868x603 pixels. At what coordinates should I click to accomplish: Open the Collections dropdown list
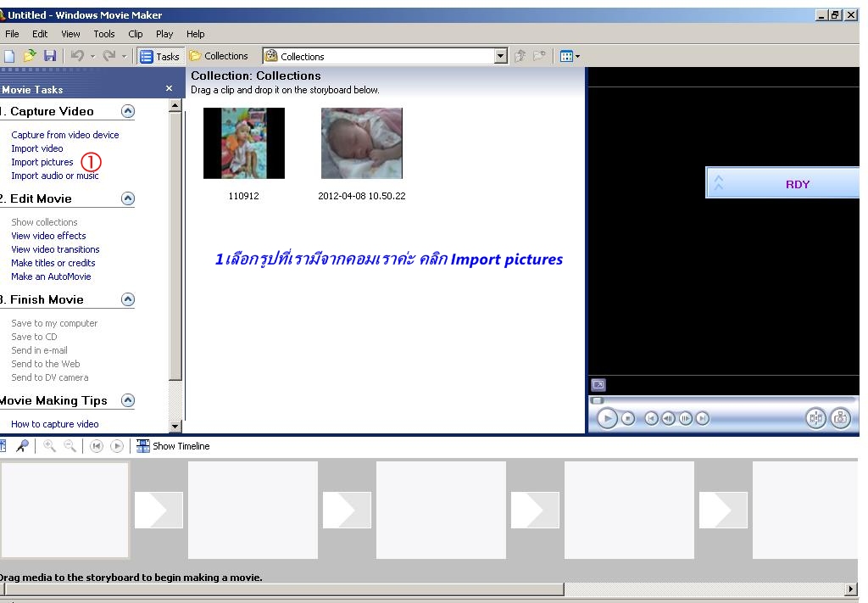tap(500, 56)
